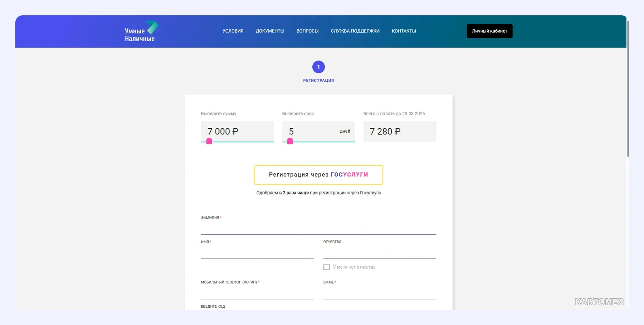This screenshot has height=325, width=644.
Task: Click the Всего к оплате до 23.03.2026 label
Action: click(x=394, y=114)
